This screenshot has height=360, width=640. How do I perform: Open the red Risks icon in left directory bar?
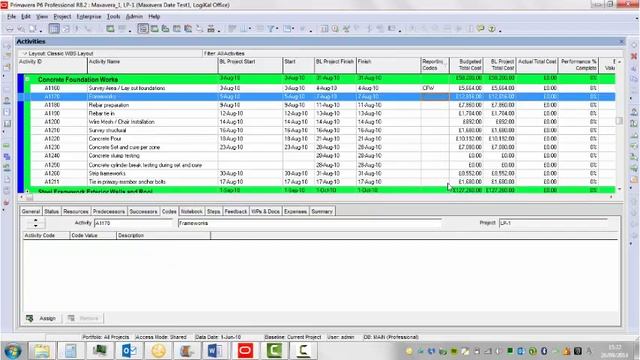click(7, 202)
